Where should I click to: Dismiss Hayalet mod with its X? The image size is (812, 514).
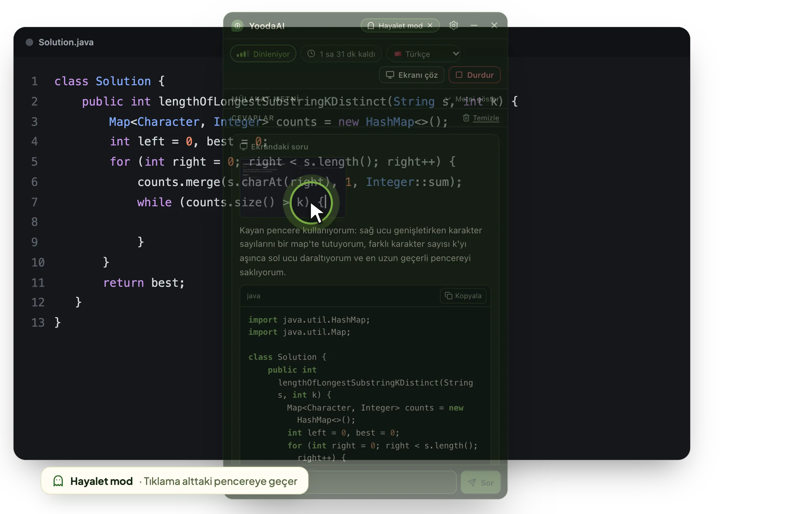pyautogui.click(x=430, y=26)
